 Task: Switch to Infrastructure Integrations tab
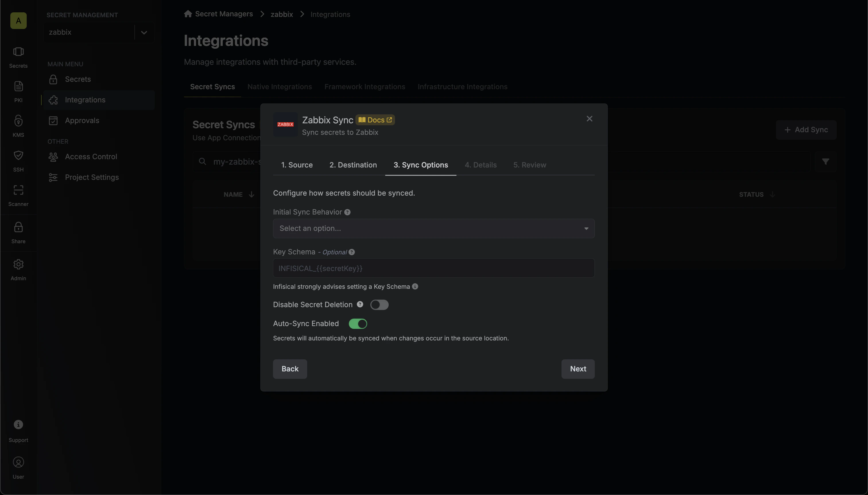click(462, 87)
